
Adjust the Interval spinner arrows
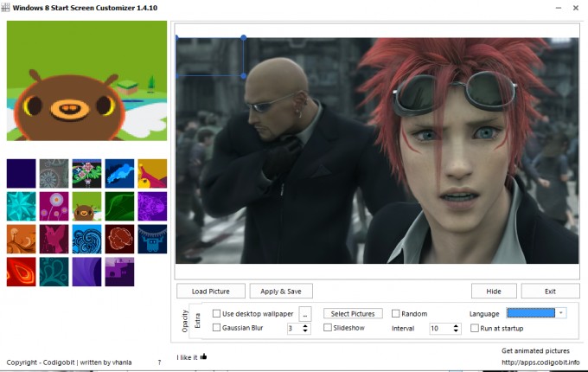456,329
